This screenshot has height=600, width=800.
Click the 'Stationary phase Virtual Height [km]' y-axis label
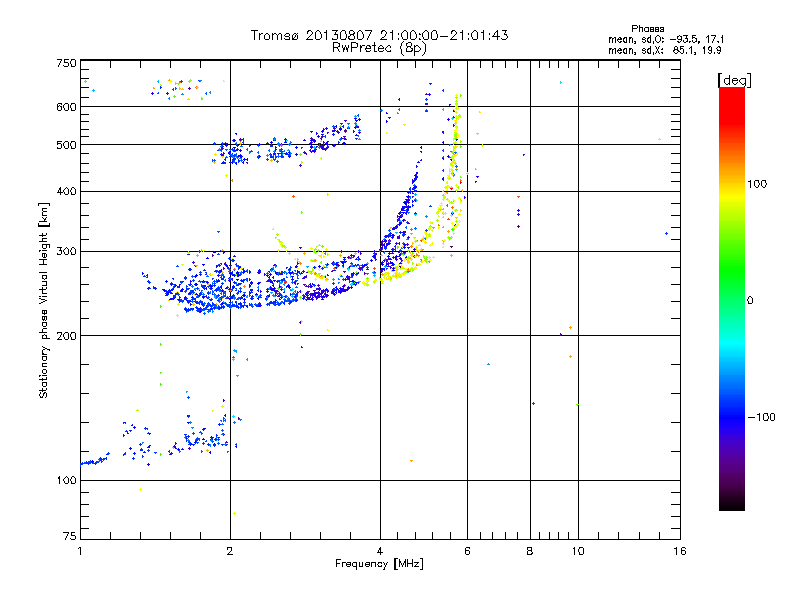click(x=43, y=300)
